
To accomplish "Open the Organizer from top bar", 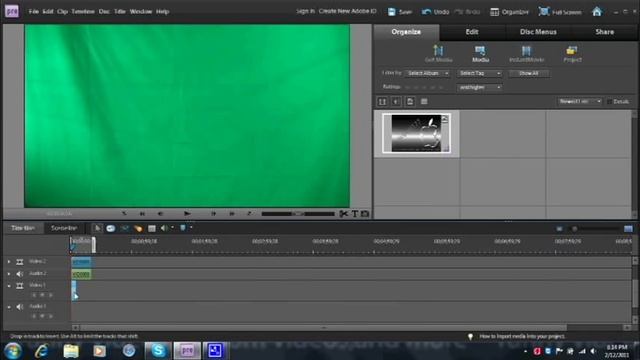I will [x=509, y=12].
